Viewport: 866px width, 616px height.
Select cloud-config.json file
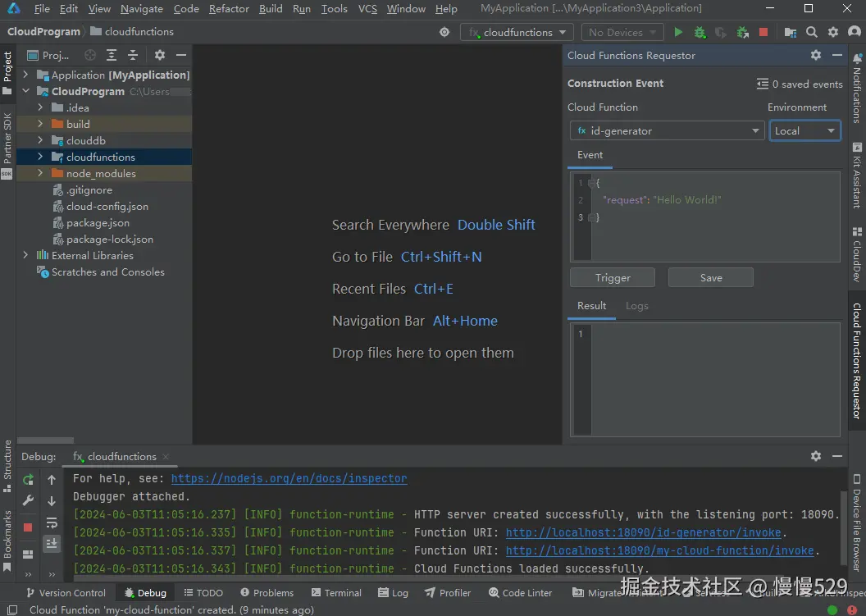coord(107,206)
